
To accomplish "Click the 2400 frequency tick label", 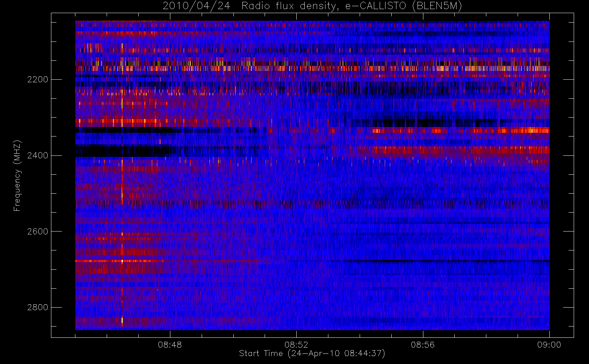I will (x=37, y=156).
